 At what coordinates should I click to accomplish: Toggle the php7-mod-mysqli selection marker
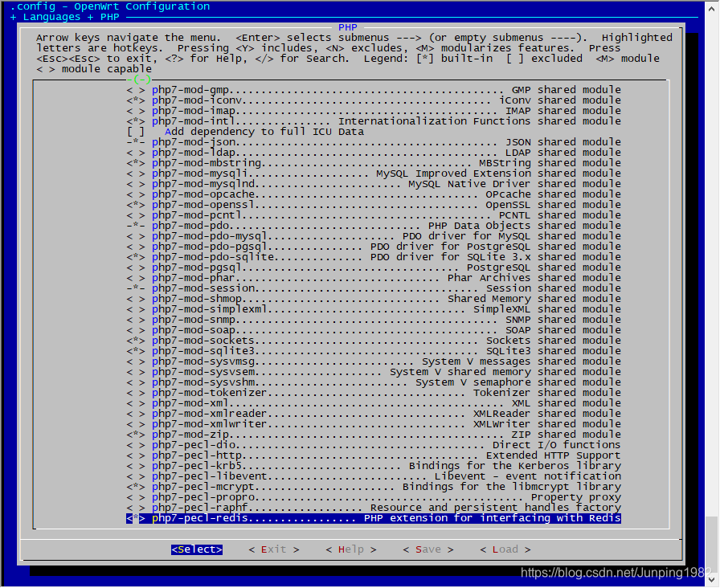[136, 174]
